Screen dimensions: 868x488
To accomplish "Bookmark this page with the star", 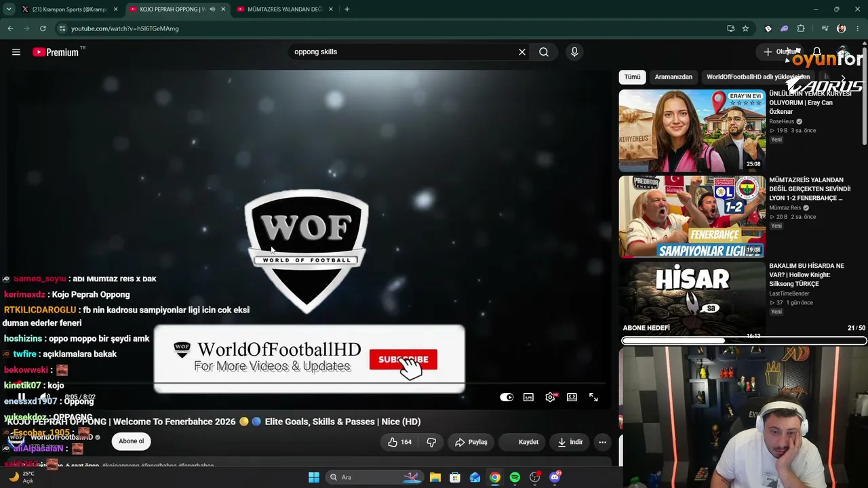I will (745, 28).
